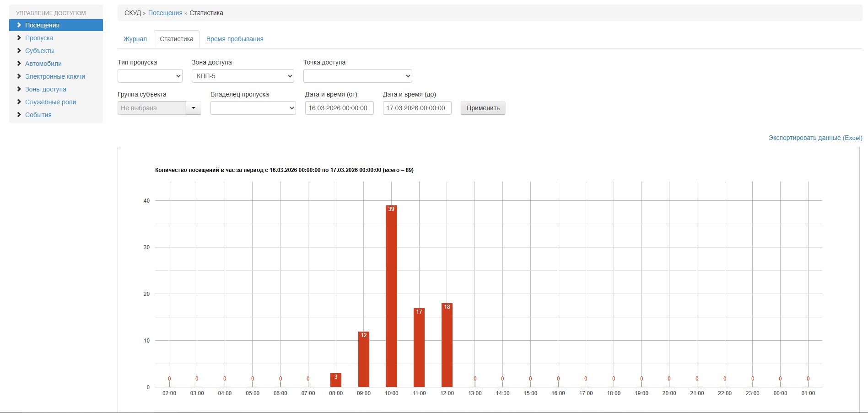Screen dimensions: 868x413
Task: Expand the Зона доступа КПП-5 selector
Action: tap(243, 76)
